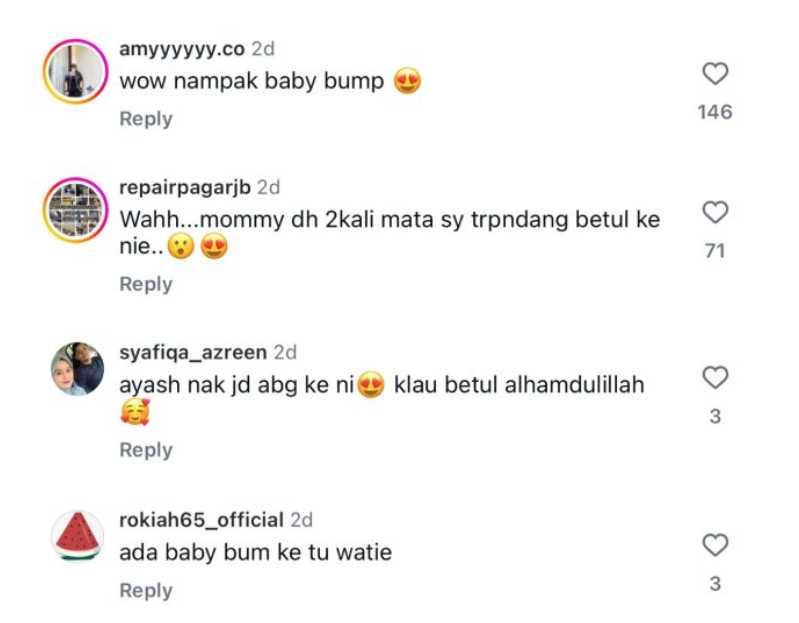View the 71 likes on repairpagarjb's comment
The image size is (799, 623).
tap(715, 251)
